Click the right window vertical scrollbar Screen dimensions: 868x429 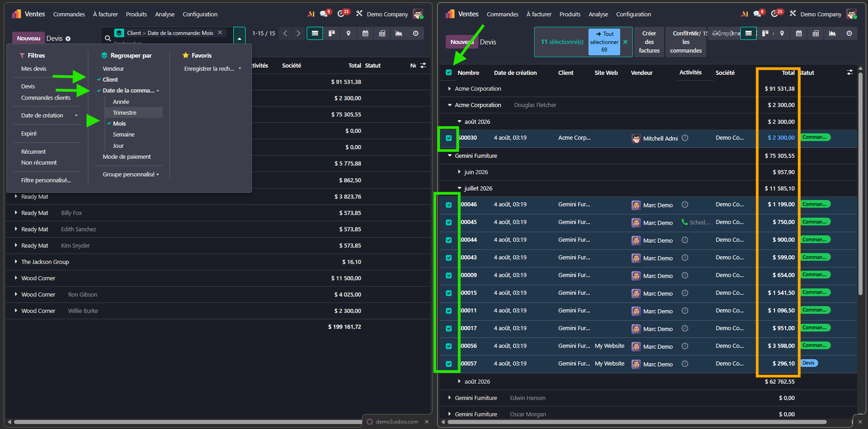click(860, 184)
